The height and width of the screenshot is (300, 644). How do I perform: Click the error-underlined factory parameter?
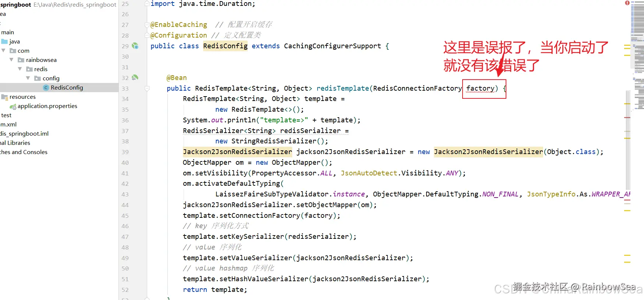tap(480, 88)
